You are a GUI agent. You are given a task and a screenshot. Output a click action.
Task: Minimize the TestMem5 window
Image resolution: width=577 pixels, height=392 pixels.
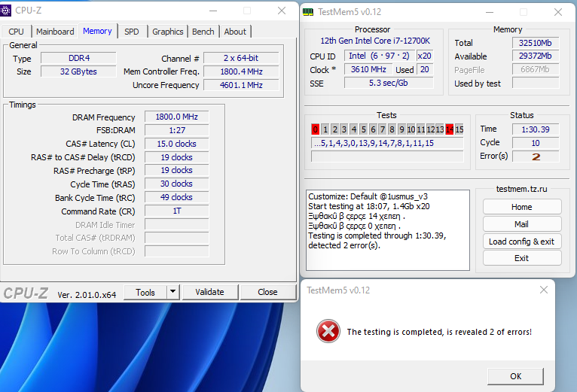490,12
